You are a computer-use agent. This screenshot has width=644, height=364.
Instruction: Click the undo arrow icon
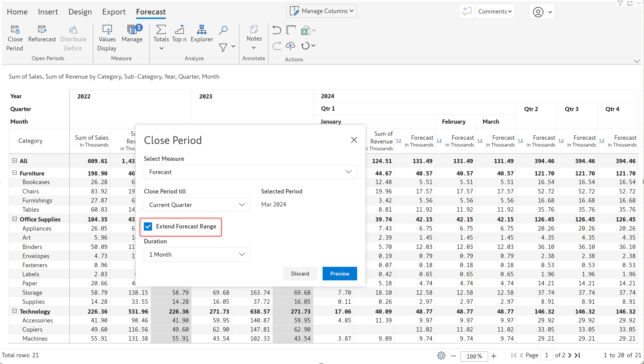click(276, 30)
